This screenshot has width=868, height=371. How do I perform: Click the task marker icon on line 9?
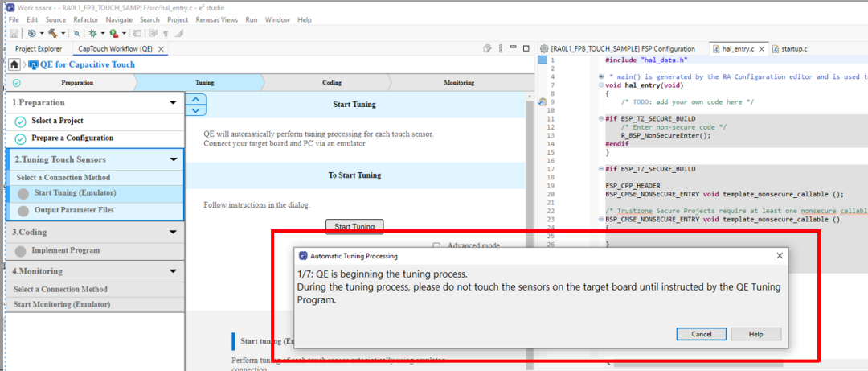click(x=542, y=102)
